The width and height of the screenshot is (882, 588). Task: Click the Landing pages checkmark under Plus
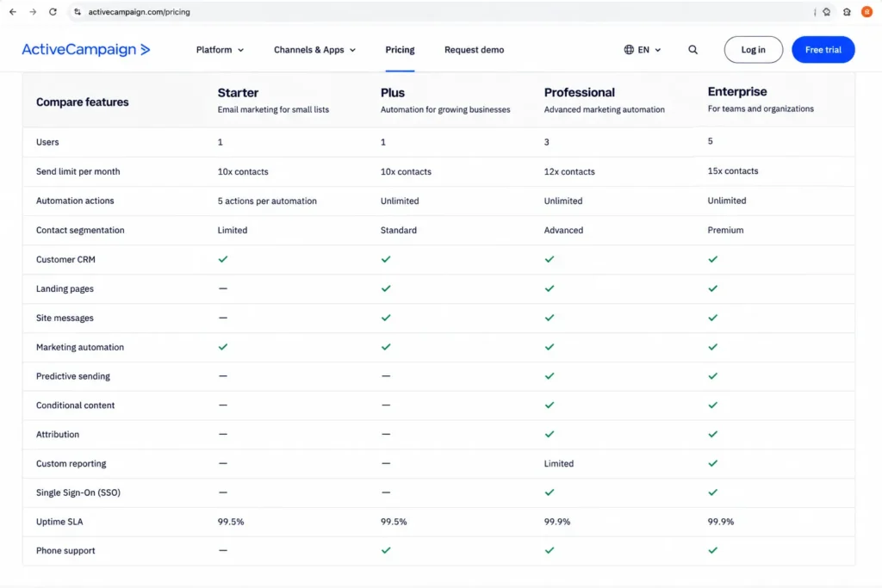pyautogui.click(x=386, y=288)
